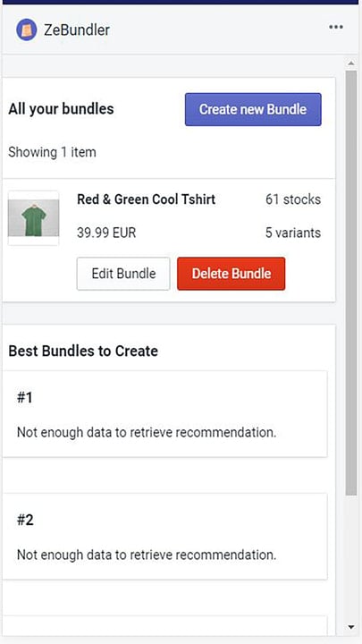
Task: Click the scrollbar track below the thumb
Action: [351, 558]
